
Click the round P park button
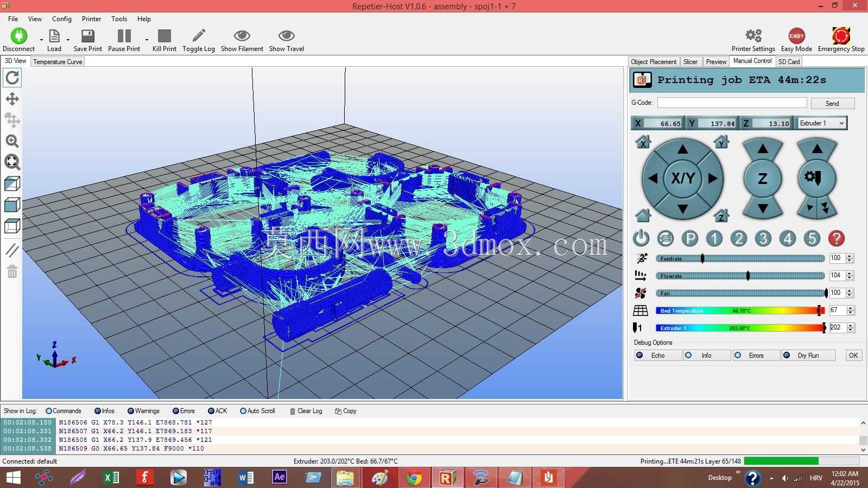[x=690, y=238]
